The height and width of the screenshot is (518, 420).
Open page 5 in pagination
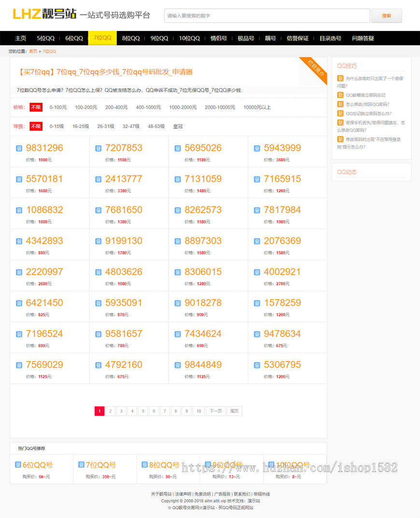click(143, 411)
